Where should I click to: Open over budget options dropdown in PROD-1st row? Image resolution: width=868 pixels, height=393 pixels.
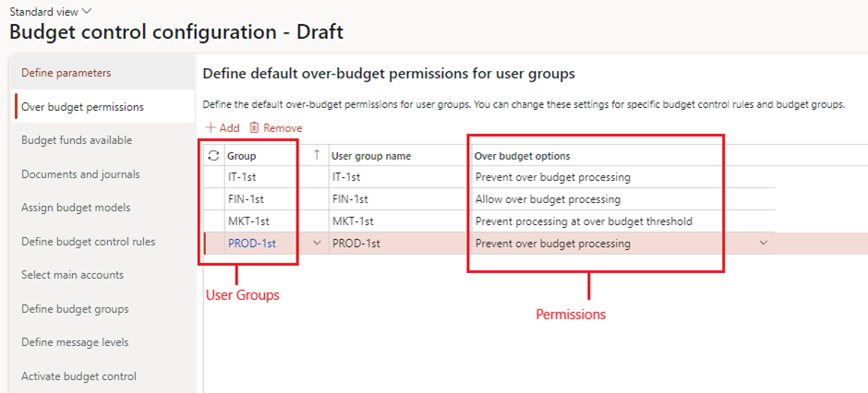pos(764,244)
